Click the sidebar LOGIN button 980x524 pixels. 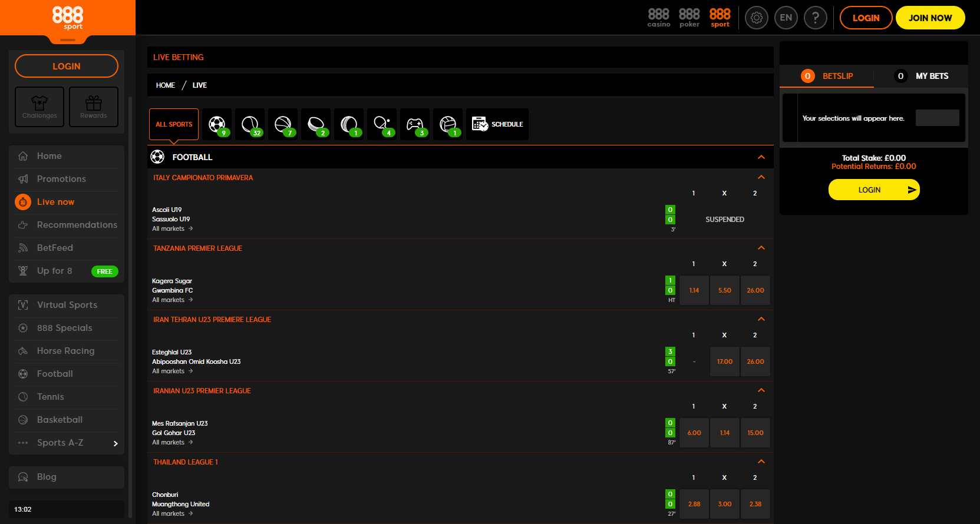[x=67, y=66]
